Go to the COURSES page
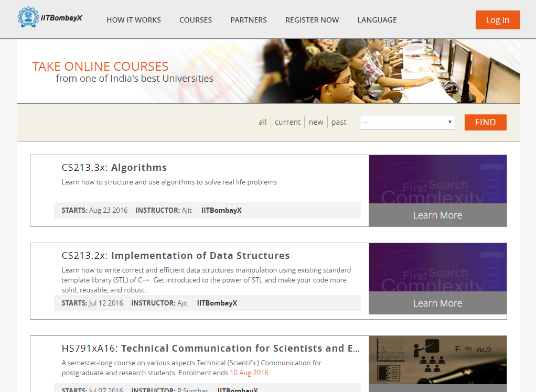The width and height of the screenshot is (536, 392). (196, 20)
